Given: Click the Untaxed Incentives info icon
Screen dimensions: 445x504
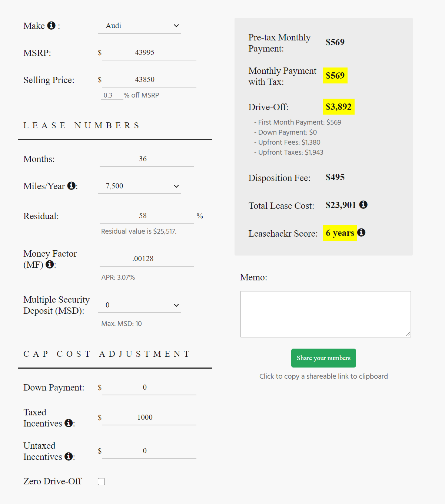Looking at the screenshot, I should (x=69, y=456).
